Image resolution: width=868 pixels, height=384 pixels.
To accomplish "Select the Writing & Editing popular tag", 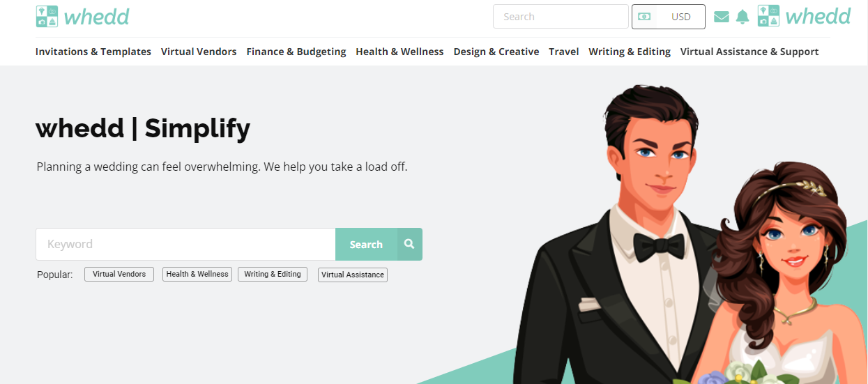I will point(273,275).
